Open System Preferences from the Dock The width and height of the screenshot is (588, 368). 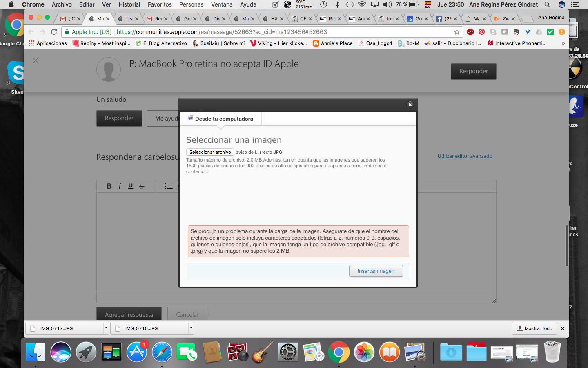(288, 352)
